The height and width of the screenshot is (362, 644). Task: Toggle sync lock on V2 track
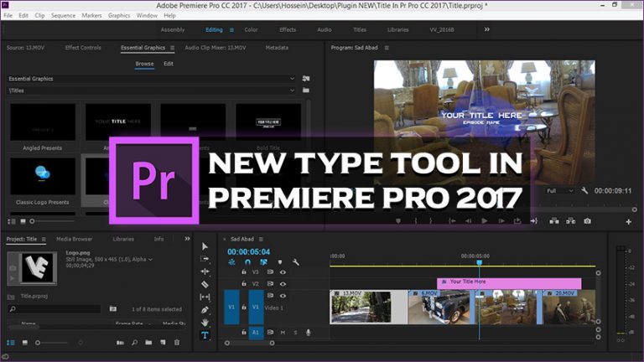[270, 283]
